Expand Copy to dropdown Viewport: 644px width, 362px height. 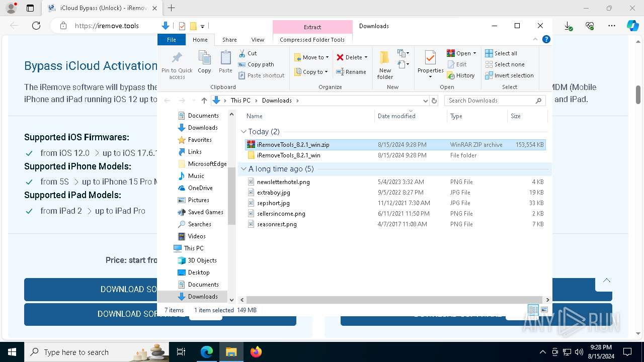tap(327, 72)
